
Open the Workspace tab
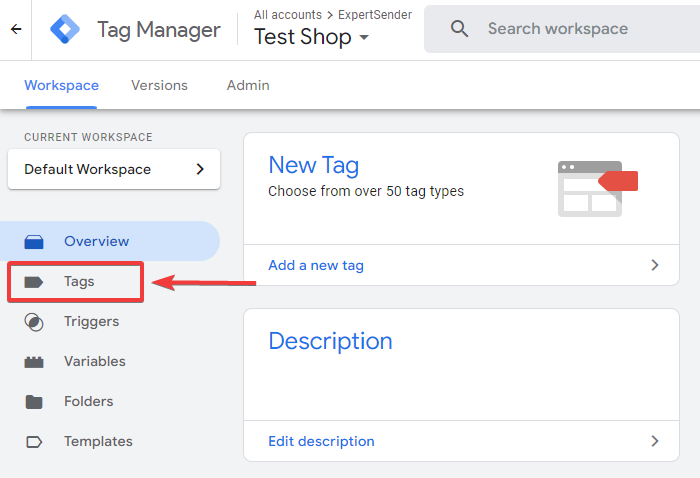pos(62,85)
